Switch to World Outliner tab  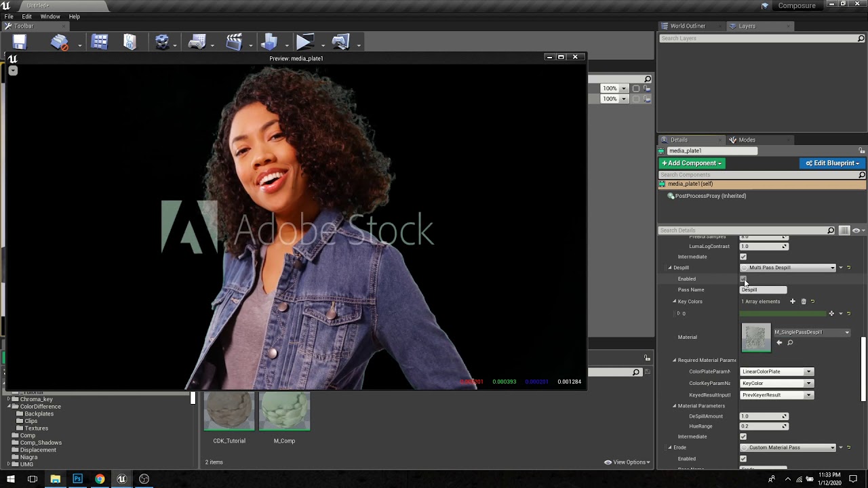(688, 26)
